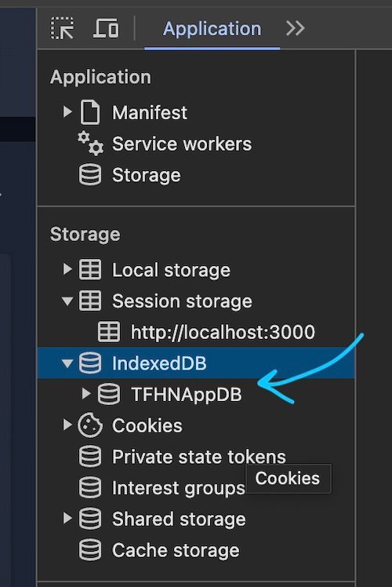Expand the Shared storage arrow

67,518
